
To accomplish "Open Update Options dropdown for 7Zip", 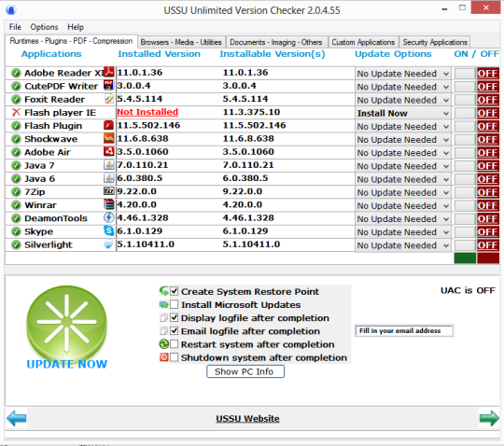I will click(x=403, y=192).
